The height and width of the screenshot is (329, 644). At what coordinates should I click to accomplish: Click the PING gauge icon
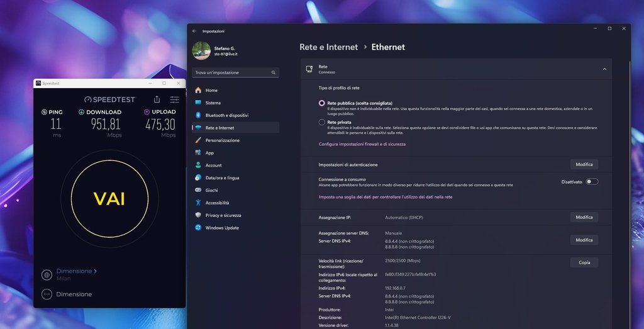pyautogui.click(x=45, y=112)
